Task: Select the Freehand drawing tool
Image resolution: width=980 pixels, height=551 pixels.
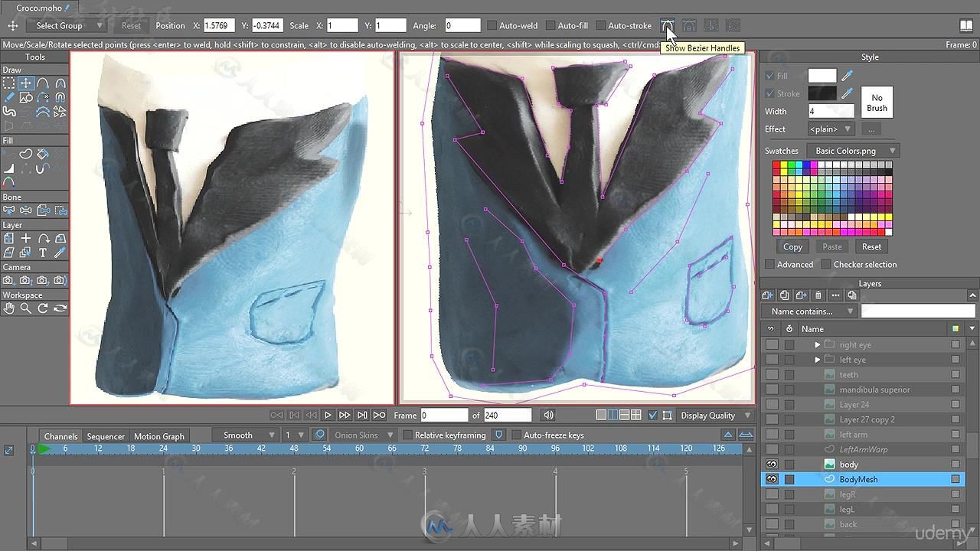Action: (9, 97)
